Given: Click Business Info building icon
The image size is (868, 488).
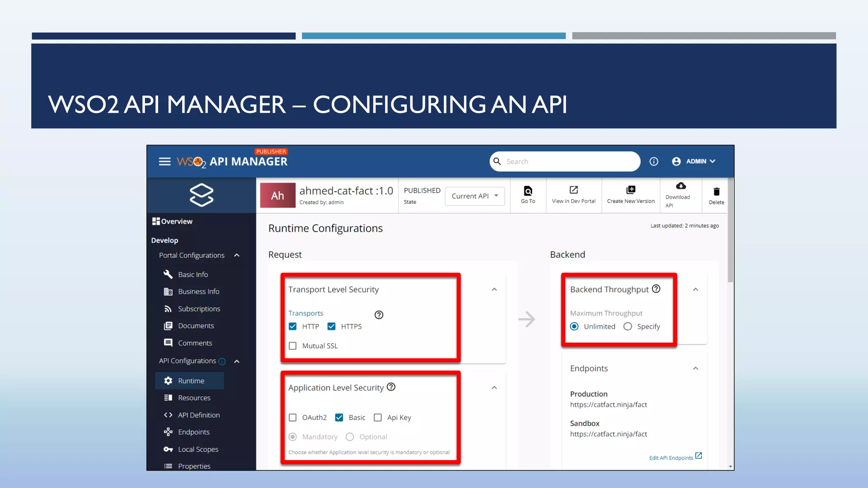Looking at the screenshot, I should pyautogui.click(x=168, y=291).
